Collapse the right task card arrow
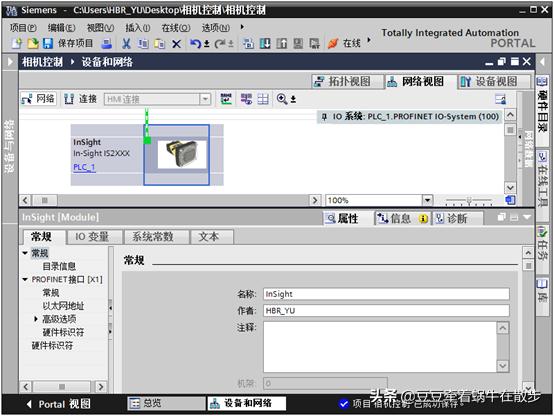 pos(542,62)
